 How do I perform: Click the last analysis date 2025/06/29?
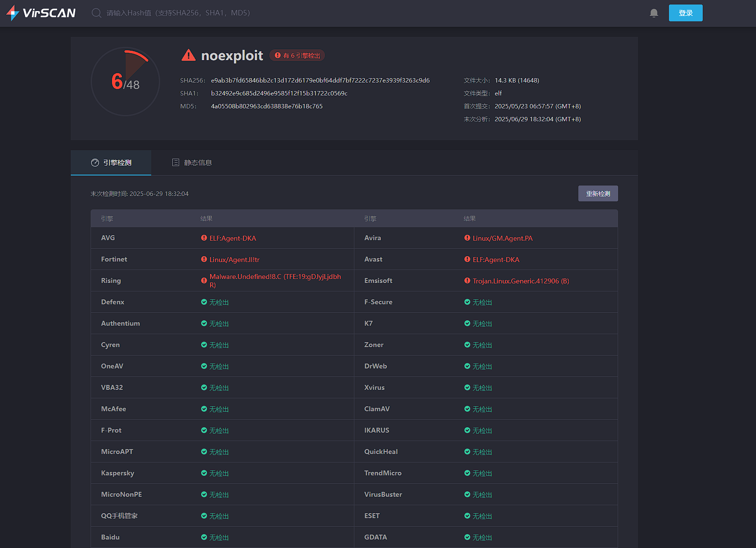click(x=538, y=119)
